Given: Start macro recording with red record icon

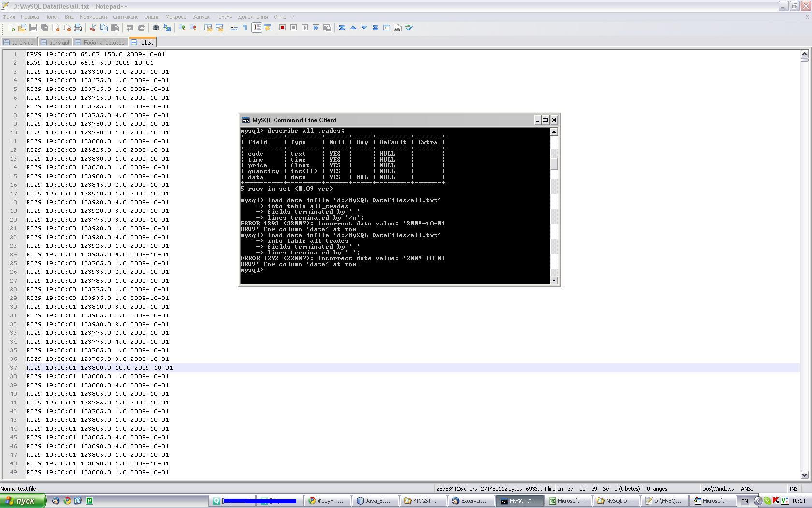Looking at the screenshot, I should click(282, 28).
